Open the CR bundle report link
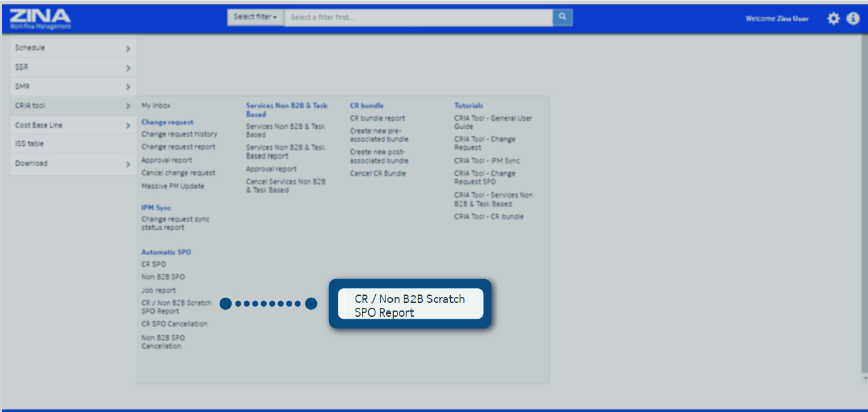Viewport: 868px width, 412px height. (377, 119)
